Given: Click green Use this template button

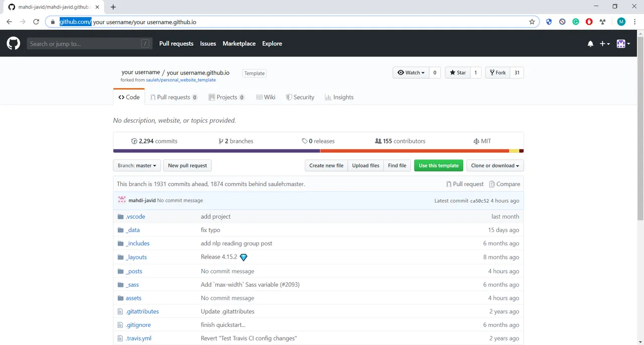Looking at the screenshot, I should point(439,165).
